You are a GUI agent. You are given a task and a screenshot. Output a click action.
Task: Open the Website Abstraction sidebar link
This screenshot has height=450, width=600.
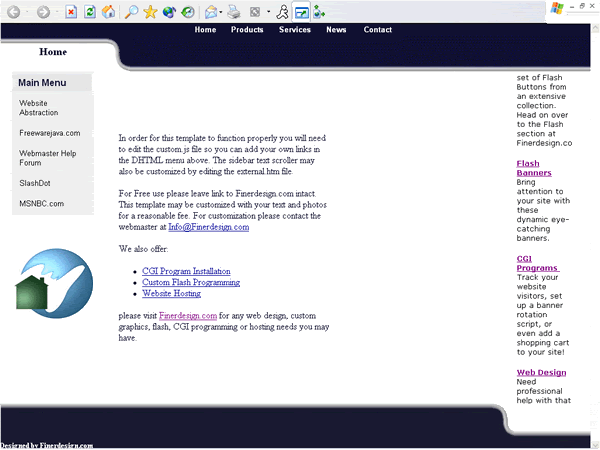tap(39, 108)
